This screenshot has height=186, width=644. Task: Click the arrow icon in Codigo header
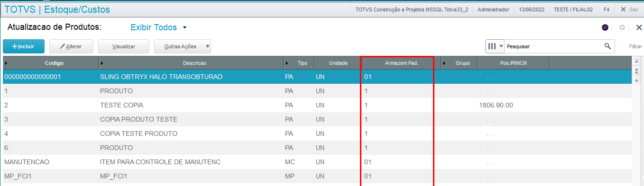click(x=6, y=63)
